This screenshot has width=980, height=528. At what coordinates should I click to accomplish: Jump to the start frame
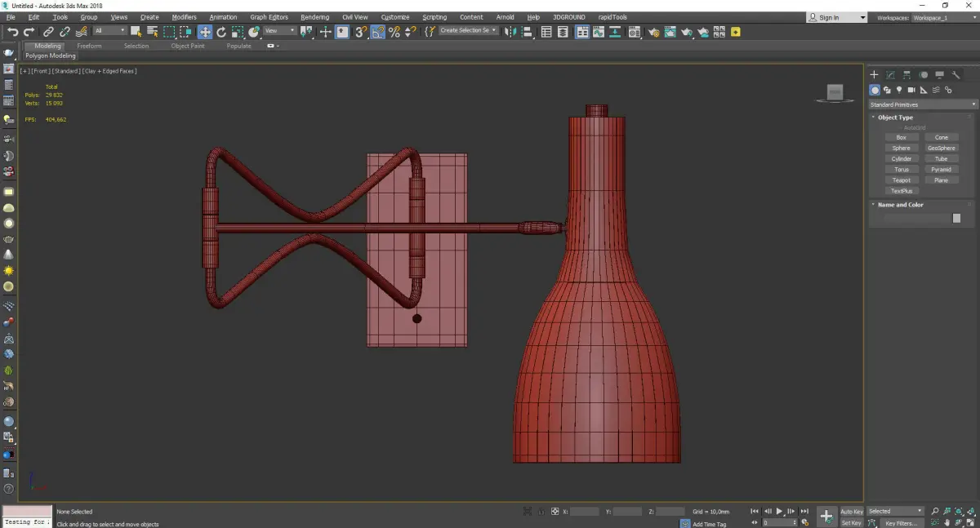click(x=755, y=511)
